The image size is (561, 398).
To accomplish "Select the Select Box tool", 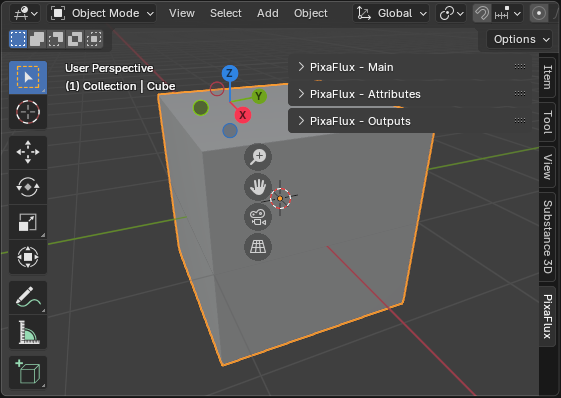I will tap(28, 77).
